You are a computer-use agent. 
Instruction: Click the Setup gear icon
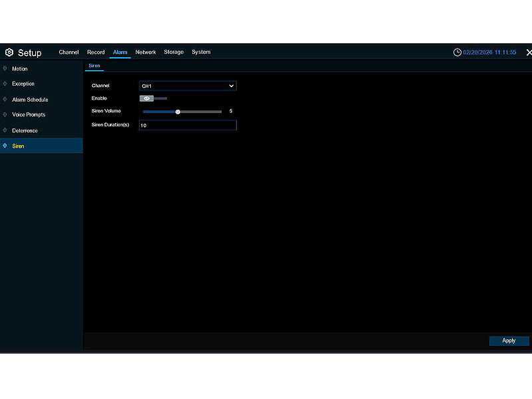tap(9, 53)
